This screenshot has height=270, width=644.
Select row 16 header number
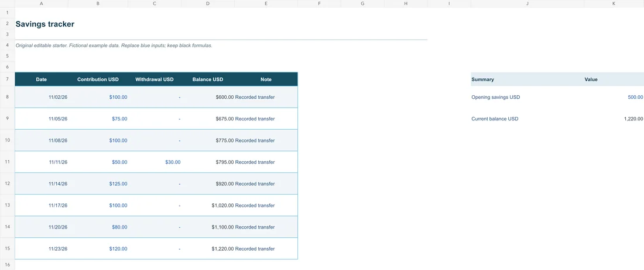pyautogui.click(x=8, y=265)
